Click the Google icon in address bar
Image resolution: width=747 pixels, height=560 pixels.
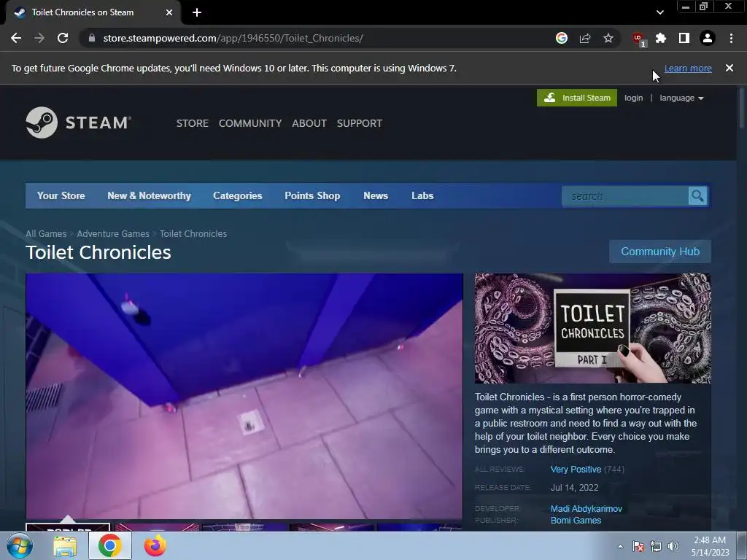[562, 38]
